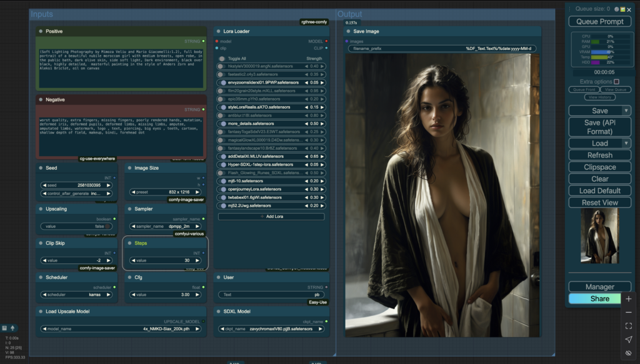Check the Extra options checkbox
Viewport: 640px width, 364px height.
616,82
